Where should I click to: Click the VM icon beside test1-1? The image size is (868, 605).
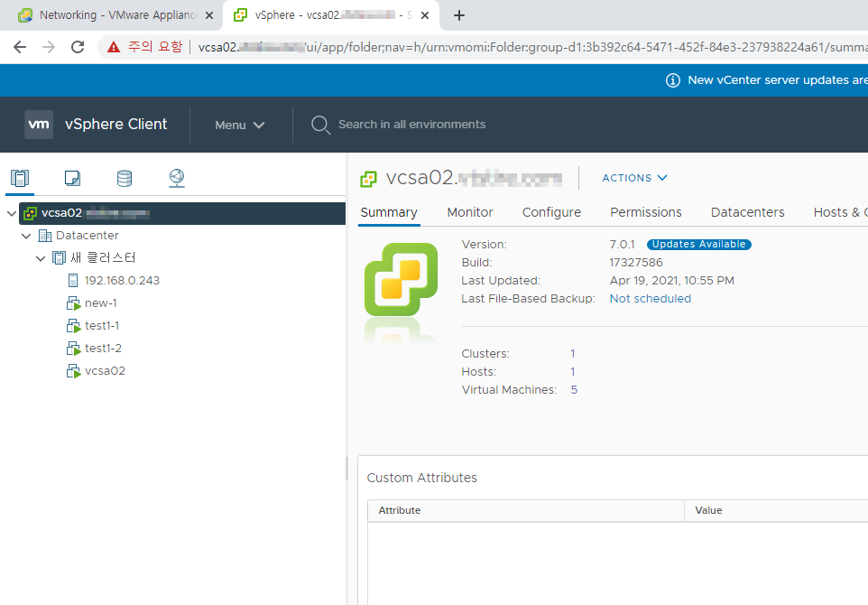(74, 326)
